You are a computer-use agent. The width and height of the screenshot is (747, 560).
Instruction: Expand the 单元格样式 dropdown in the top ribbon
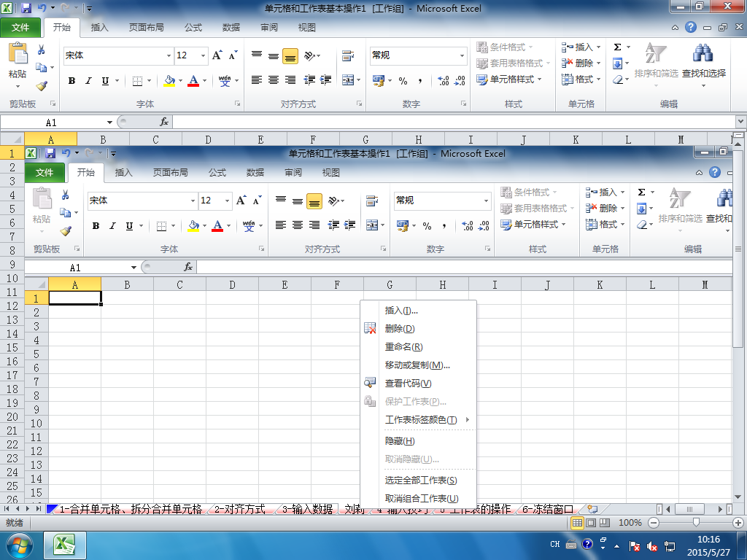click(540, 79)
